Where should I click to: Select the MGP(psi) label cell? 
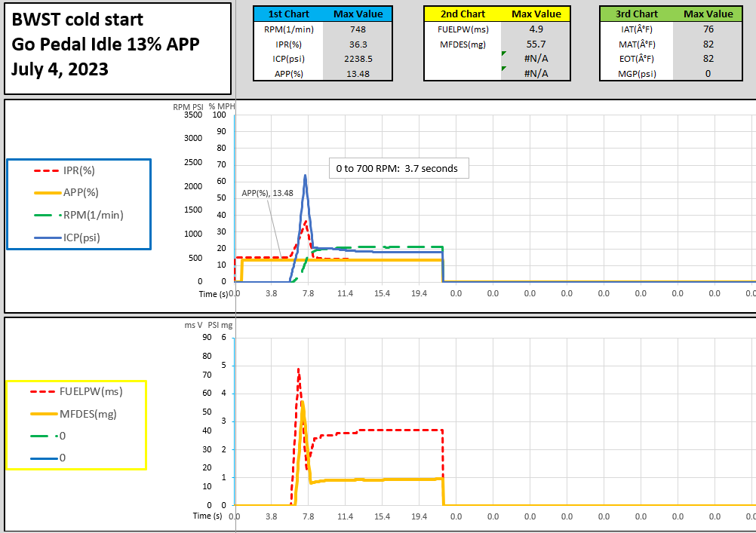coord(636,73)
